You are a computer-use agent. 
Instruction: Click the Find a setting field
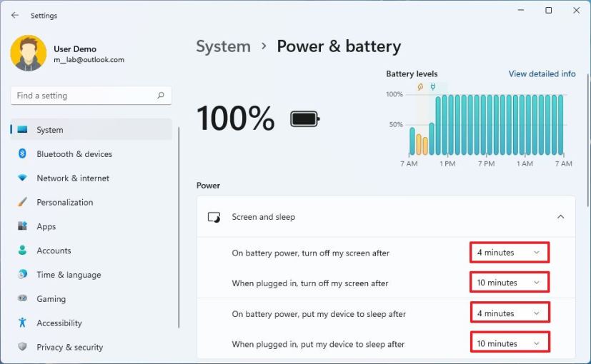[x=82, y=96]
